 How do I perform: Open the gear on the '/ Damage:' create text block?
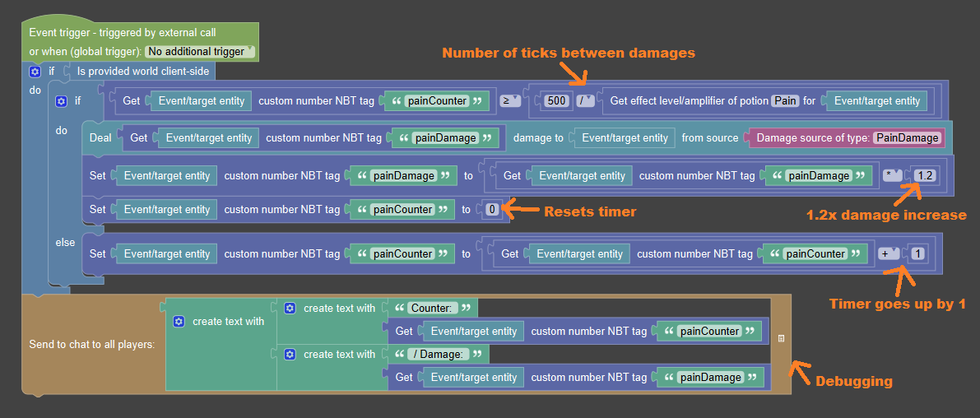tap(290, 355)
